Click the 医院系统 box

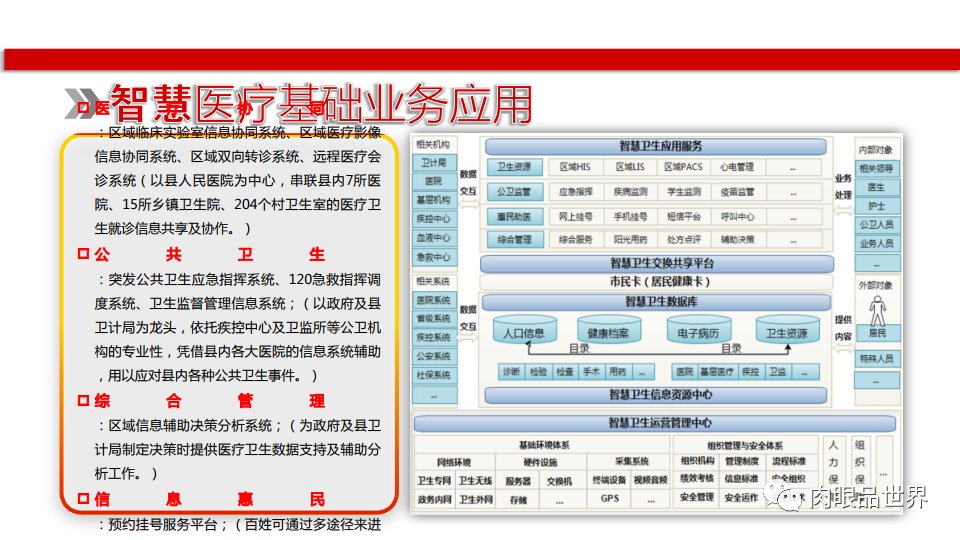(x=434, y=300)
